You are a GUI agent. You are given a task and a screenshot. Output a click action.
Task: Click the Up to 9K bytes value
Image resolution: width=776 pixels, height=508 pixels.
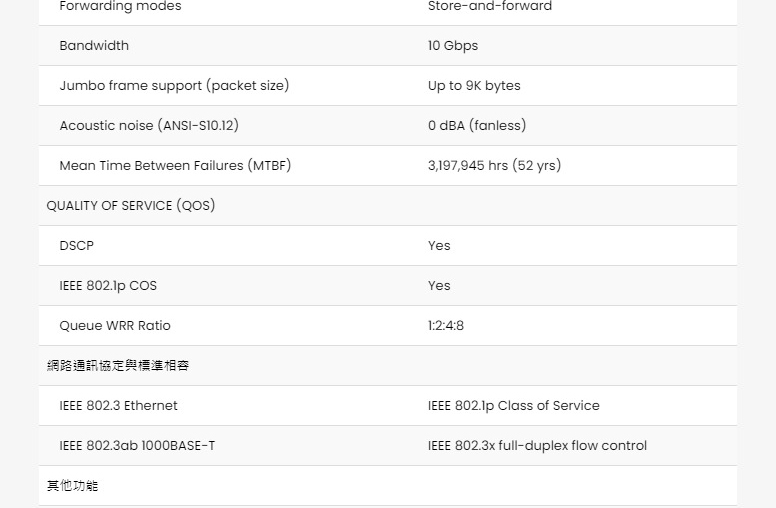click(x=474, y=86)
